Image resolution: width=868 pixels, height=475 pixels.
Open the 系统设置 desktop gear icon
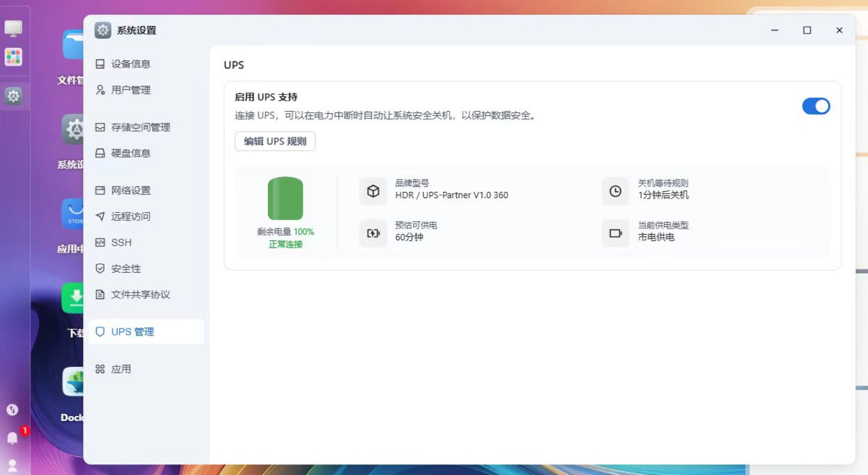click(73, 129)
